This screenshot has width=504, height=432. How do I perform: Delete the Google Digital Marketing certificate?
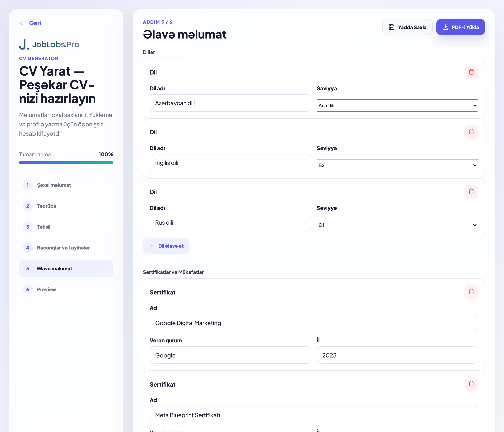[x=471, y=292]
